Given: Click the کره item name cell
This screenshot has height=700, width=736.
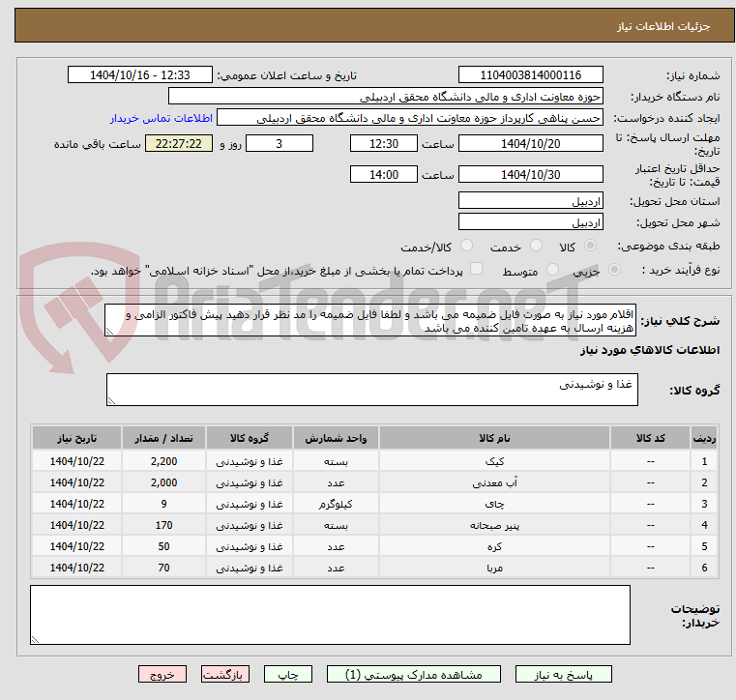Looking at the screenshot, I should coord(494,546).
